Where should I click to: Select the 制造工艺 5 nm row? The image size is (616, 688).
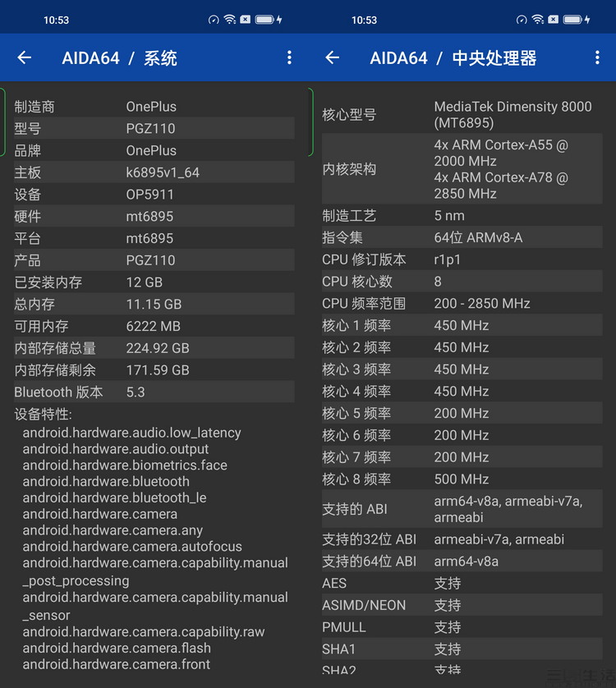tap(462, 215)
